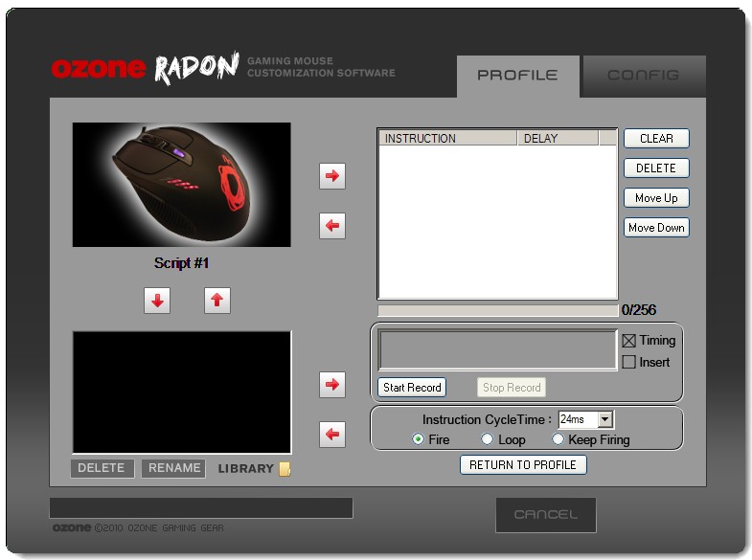Switch to the CONFIG tab
The height and width of the screenshot is (560, 752).
click(x=643, y=76)
